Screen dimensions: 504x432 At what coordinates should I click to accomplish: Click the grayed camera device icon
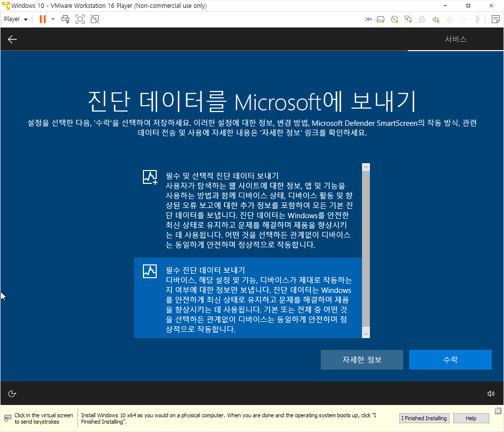(x=449, y=19)
